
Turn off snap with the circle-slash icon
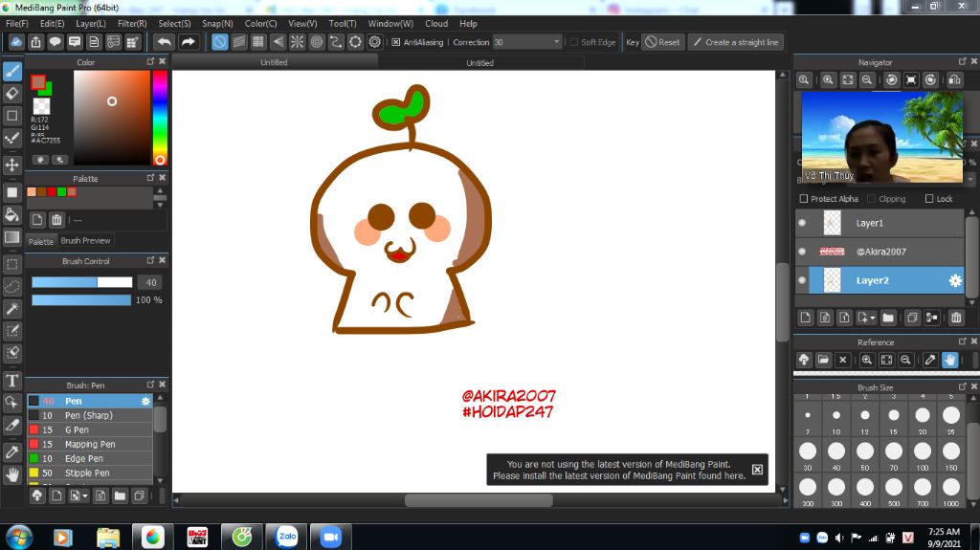point(219,42)
